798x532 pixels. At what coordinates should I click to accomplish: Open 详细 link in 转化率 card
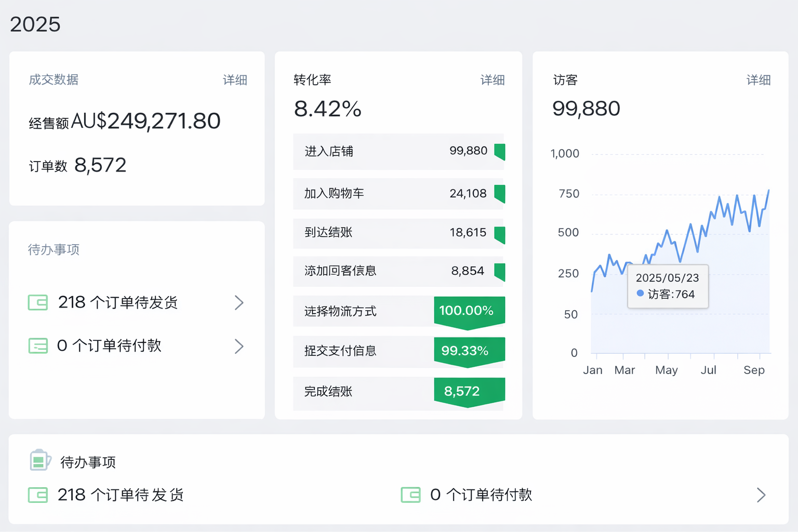pyautogui.click(x=492, y=80)
